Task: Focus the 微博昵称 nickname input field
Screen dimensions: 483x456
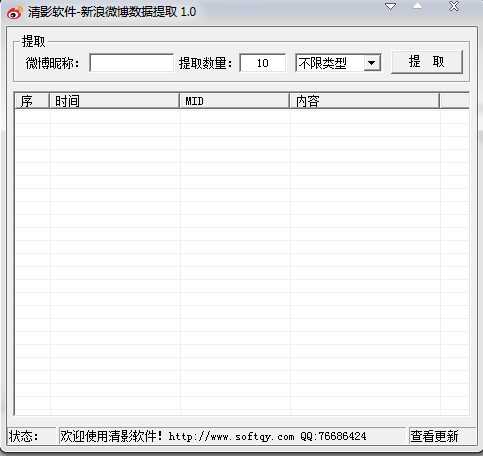Action: (x=132, y=63)
